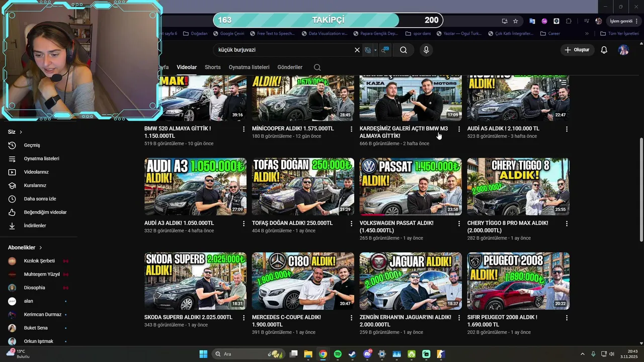Open Spotify from taskbar
The image size is (644, 362).
338,354
